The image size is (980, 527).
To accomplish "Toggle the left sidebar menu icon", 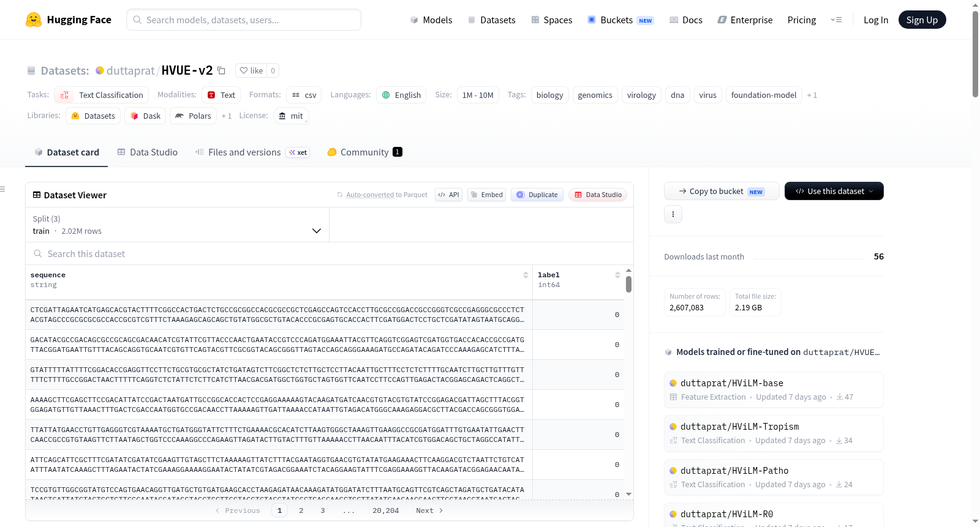I will pyautogui.click(x=2, y=189).
